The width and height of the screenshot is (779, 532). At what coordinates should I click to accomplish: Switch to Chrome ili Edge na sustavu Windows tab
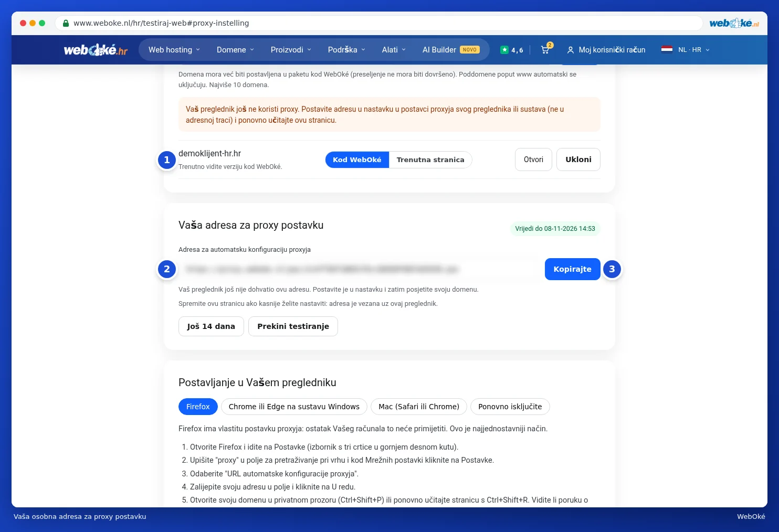(294, 407)
